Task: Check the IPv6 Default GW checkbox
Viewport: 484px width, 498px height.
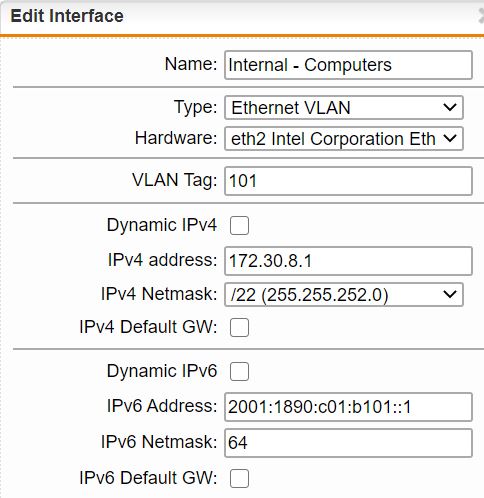Action: pyautogui.click(x=239, y=478)
